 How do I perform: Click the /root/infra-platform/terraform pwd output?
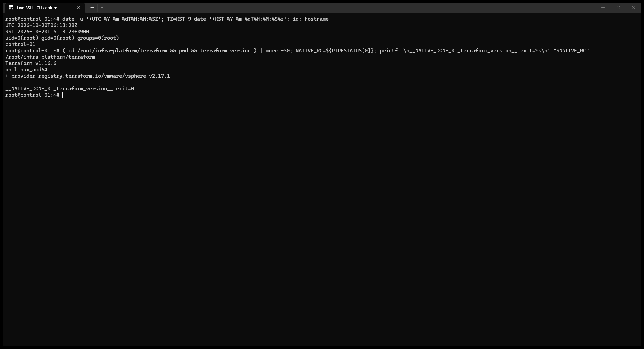(x=50, y=57)
